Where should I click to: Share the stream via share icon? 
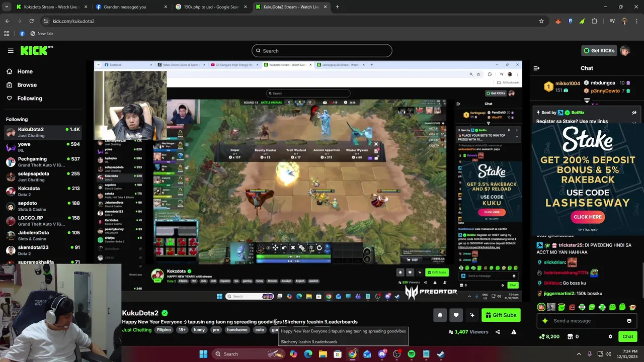498,332
